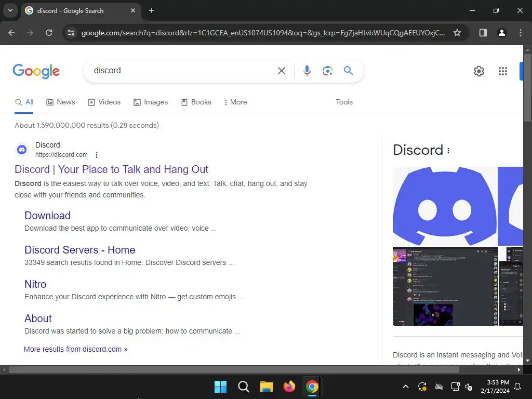Open Windows taskbar search
The height and width of the screenshot is (399, 532).
tap(243, 387)
